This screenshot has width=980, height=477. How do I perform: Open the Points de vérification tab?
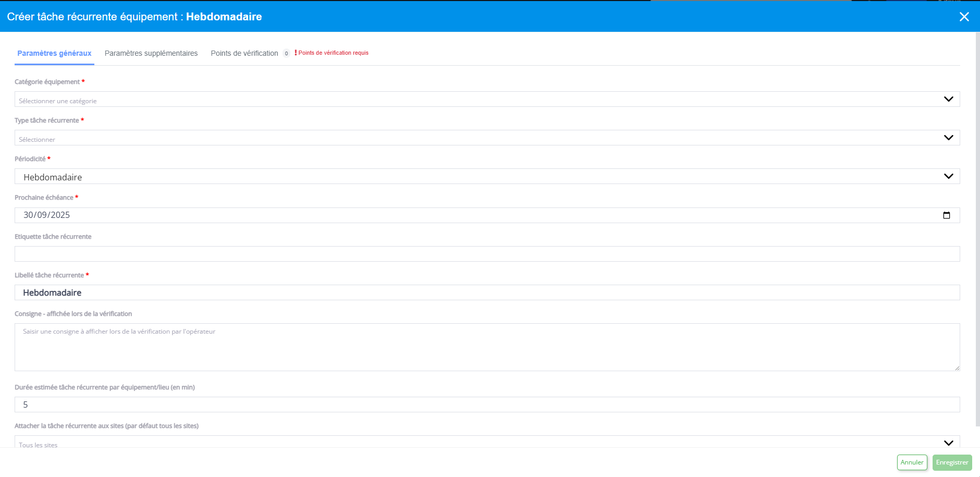244,53
